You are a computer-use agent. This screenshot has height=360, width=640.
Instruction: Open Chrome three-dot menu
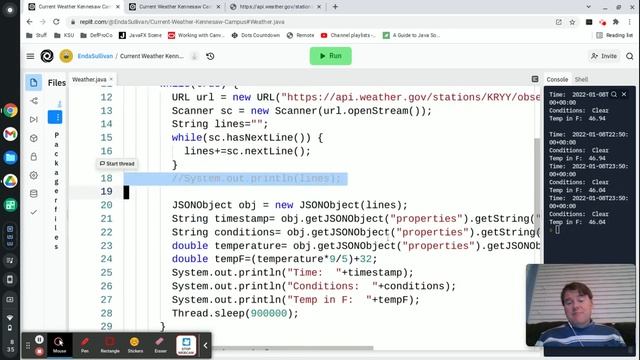[630, 22]
